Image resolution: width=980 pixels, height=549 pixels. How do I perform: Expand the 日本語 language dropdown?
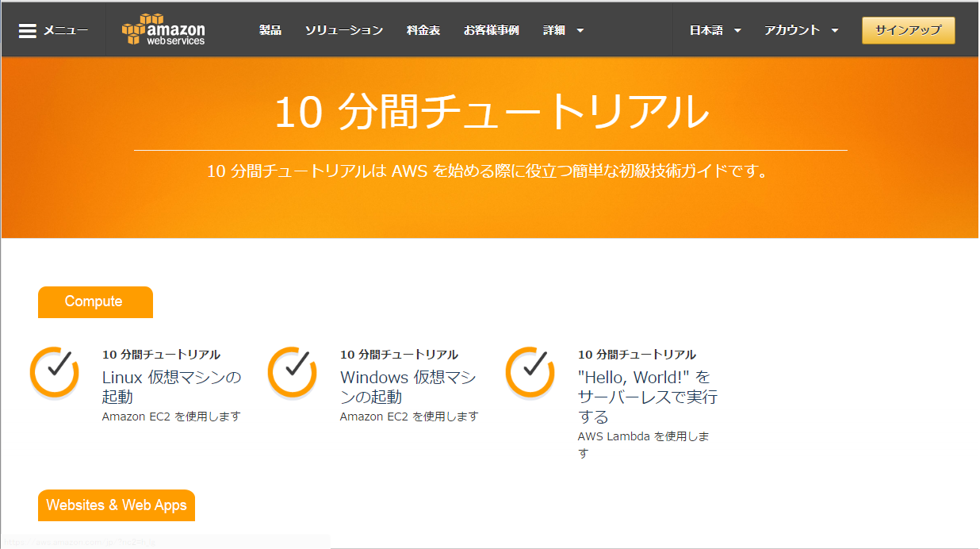[716, 30]
